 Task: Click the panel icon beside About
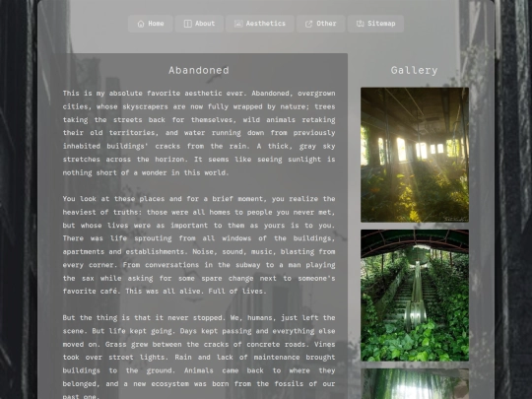(187, 24)
